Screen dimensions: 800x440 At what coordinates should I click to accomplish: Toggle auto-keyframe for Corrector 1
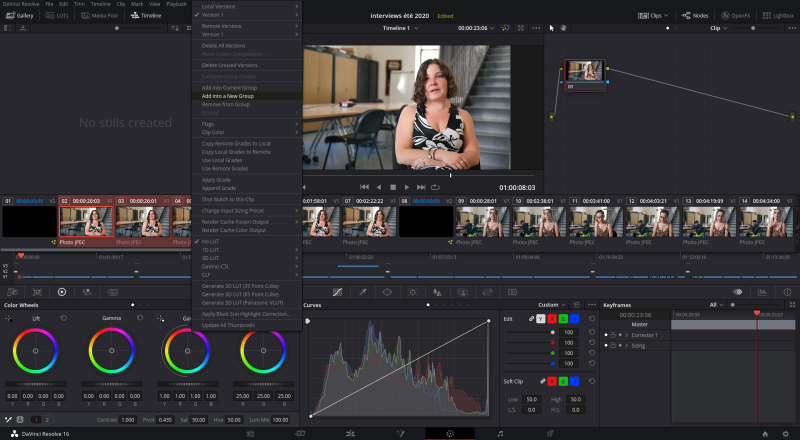point(620,335)
